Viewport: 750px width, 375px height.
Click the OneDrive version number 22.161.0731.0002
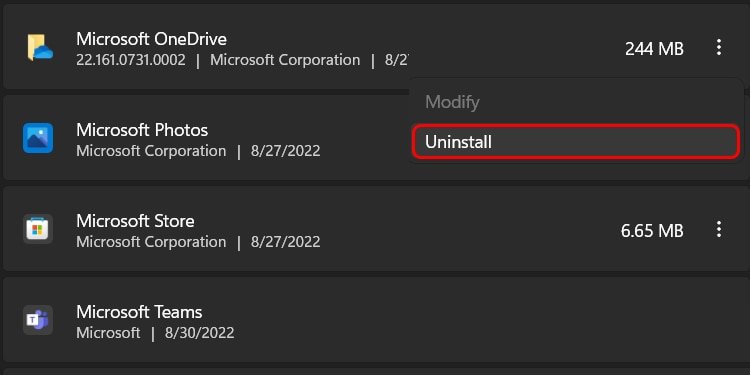point(131,60)
